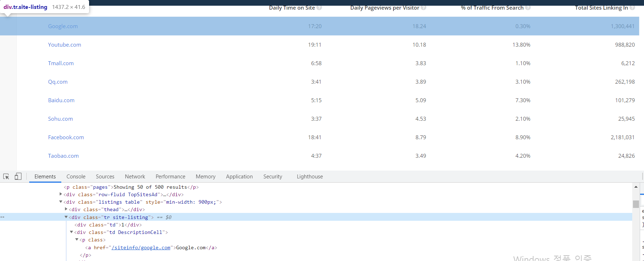Screen dimensions: 644x261
Task: Click Facebook.com's 8.79 pageviews value
Action: (421, 137)
